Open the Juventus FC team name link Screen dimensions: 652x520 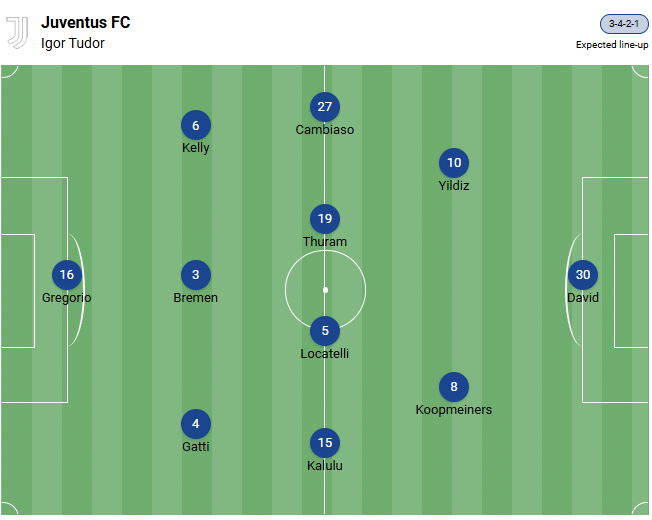coord(85,22)
